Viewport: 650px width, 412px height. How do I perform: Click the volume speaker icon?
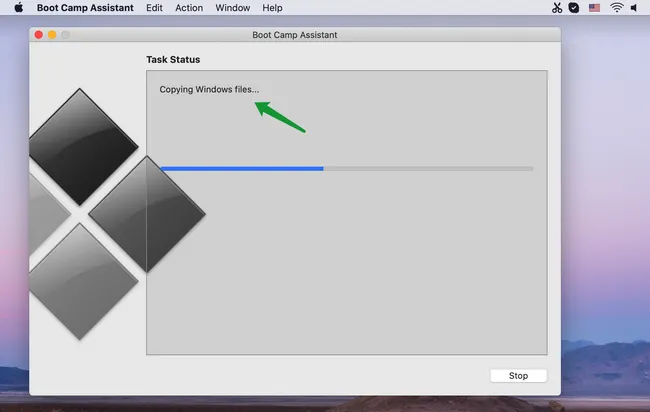point(635,8)
